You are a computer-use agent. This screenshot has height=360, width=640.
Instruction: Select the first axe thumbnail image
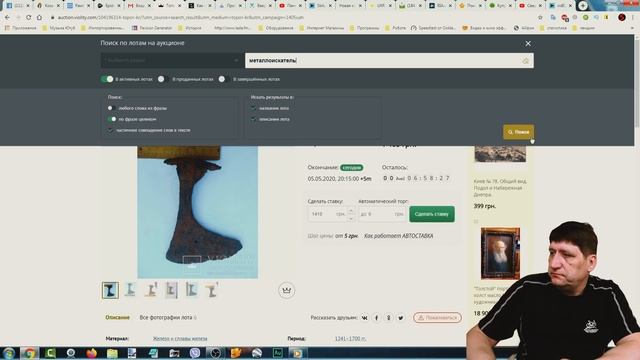click(x=110, y=290)
